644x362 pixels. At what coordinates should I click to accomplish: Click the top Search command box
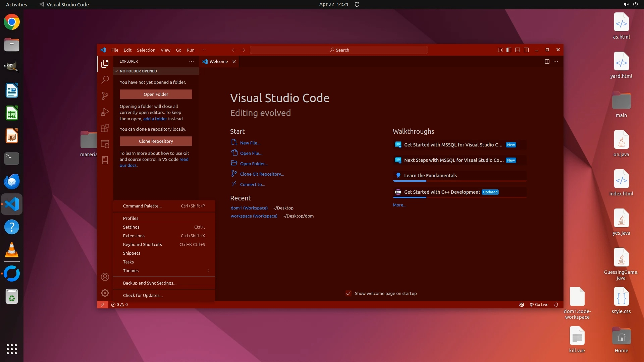point(339,50)
